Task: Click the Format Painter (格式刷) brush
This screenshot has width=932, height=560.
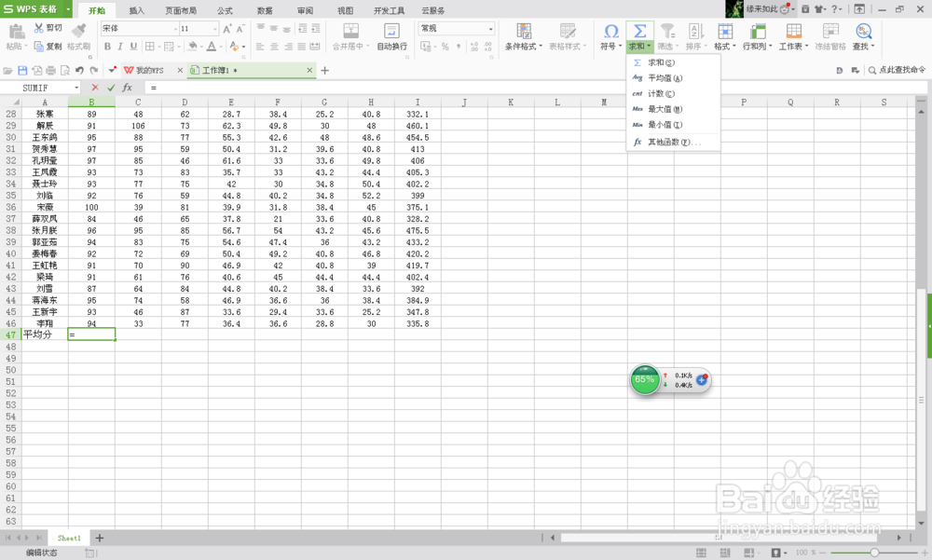Action: pos(78,30)
